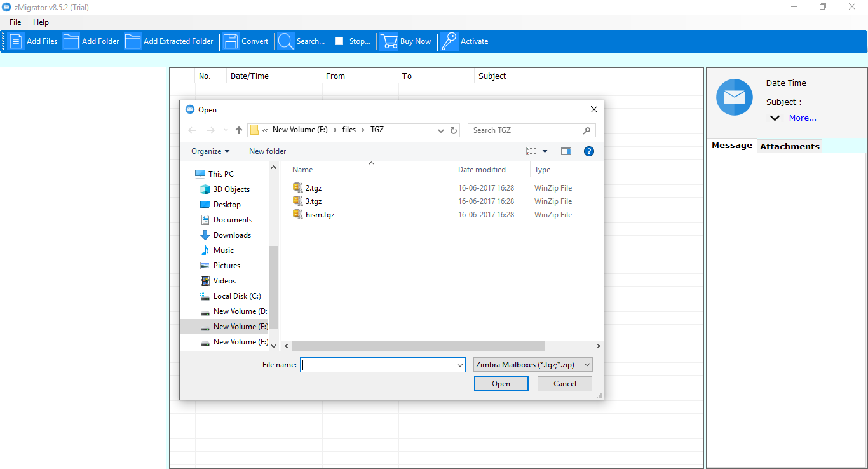Screen dimensions: 868x469
Task: Click the file list scroll right arrow
Action: tap(598, 346)
